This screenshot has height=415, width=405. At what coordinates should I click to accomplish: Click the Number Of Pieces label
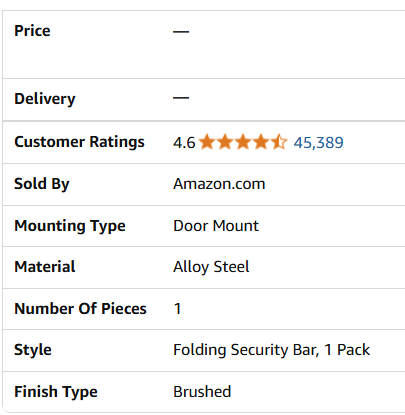tap(80, 308)
